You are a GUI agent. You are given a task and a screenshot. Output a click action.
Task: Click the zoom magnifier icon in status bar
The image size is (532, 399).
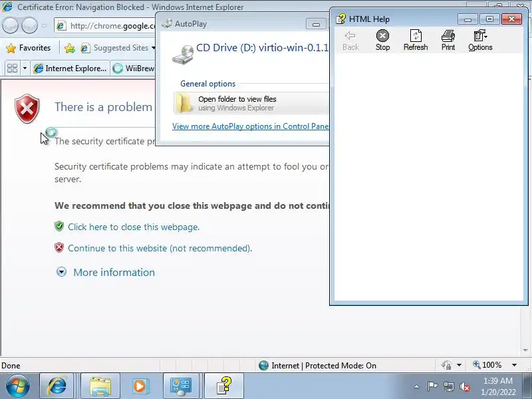pyautogui.click(x=477, y=364)
